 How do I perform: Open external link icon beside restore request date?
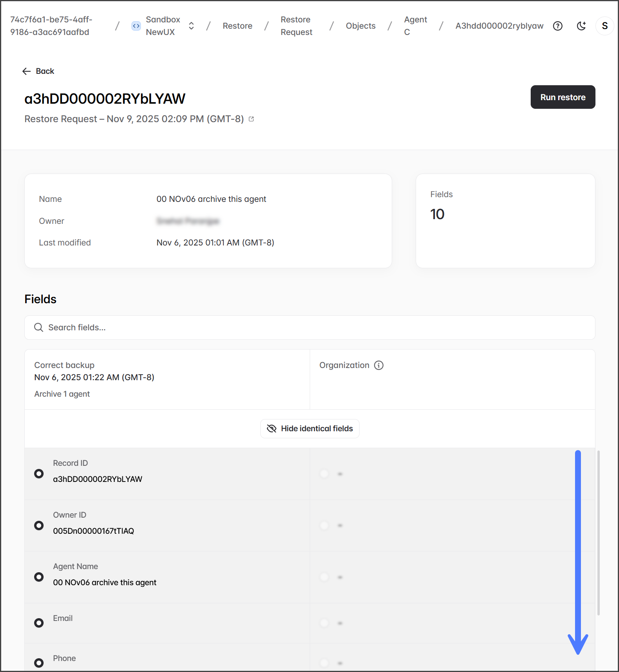251,119
